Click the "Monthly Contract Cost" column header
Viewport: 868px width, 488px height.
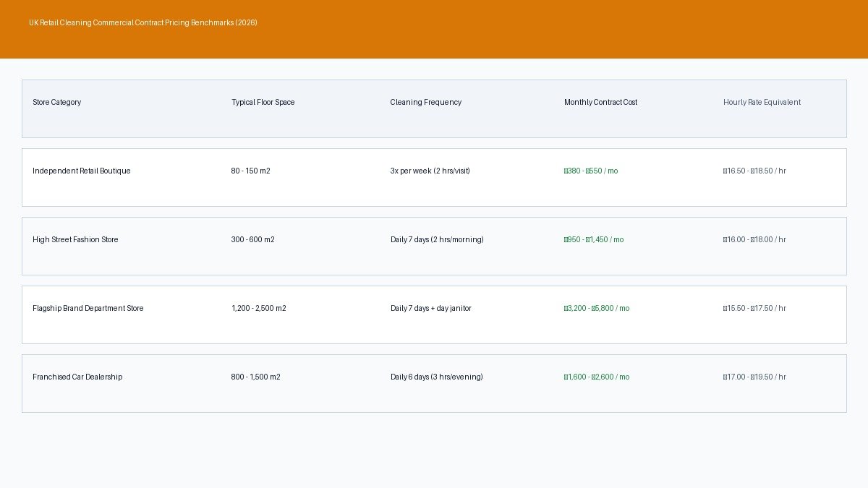pos(601,102)
